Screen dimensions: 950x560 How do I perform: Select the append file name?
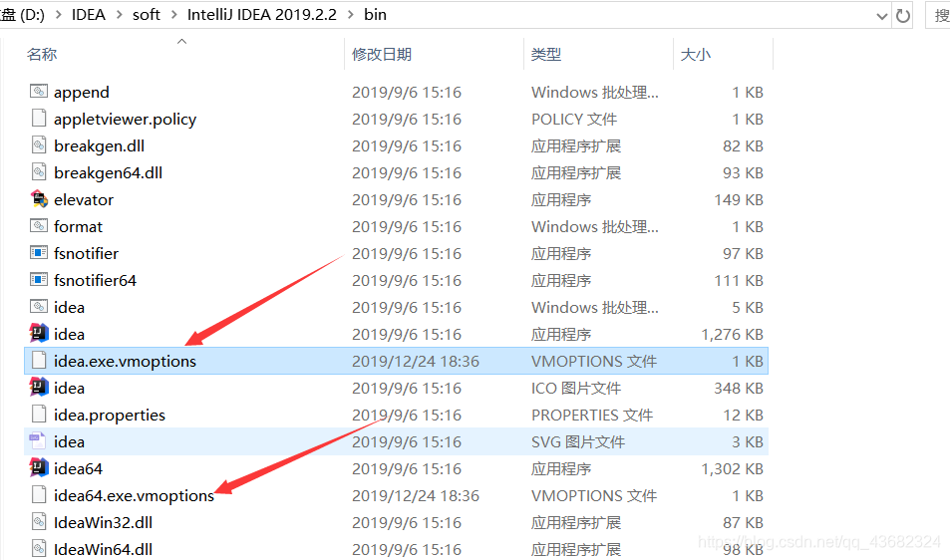tap(81, 93)
